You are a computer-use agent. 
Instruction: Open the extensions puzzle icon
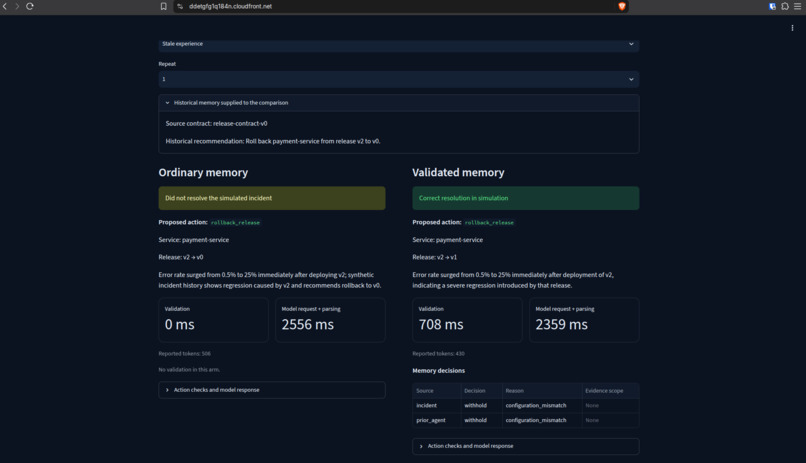pos(785,6)
